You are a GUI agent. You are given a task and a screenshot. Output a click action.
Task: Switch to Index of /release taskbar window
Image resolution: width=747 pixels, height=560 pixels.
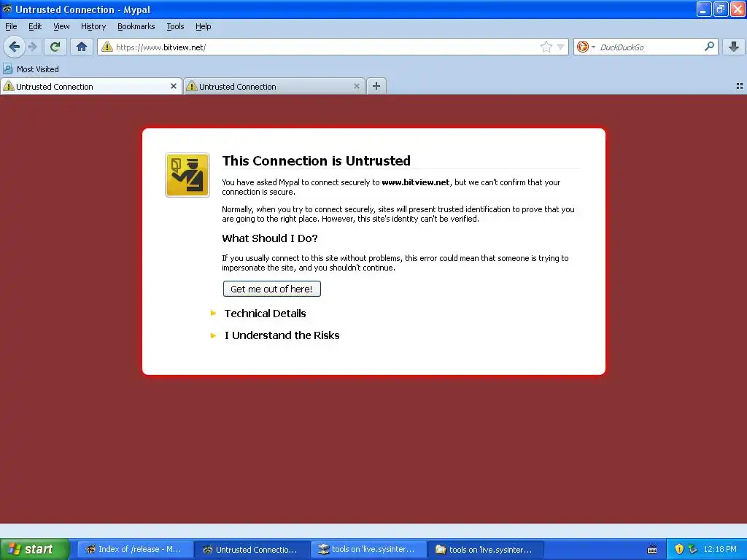click(135, 549)
